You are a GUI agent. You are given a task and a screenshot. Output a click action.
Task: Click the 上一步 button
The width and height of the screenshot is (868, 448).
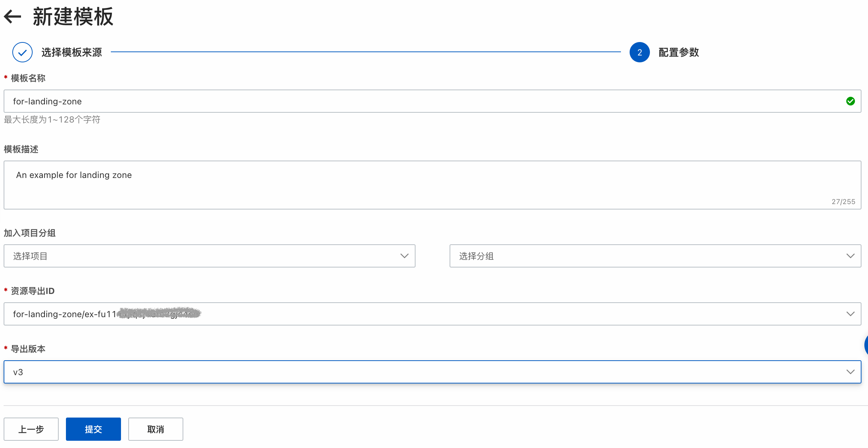pos(31,429)
